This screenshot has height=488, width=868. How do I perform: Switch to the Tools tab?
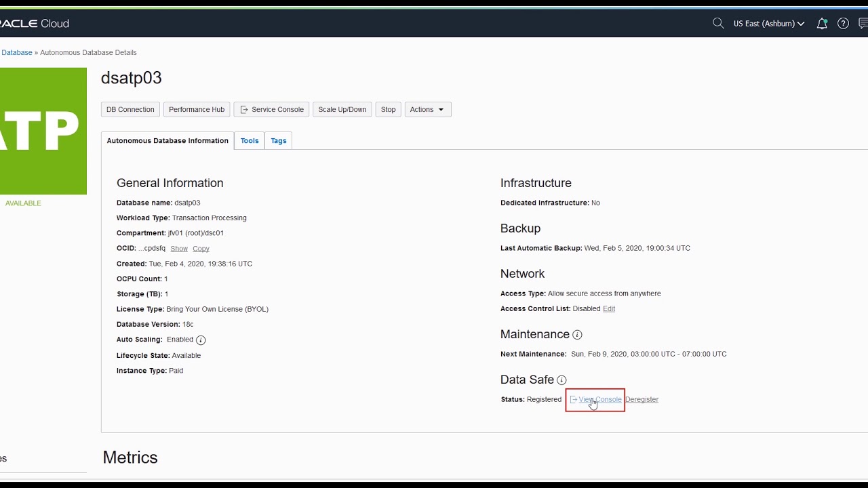click(x=250, y=140)
